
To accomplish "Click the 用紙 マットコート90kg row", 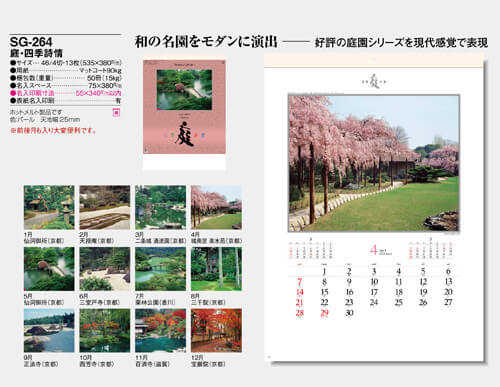I will tap(66, 70).
